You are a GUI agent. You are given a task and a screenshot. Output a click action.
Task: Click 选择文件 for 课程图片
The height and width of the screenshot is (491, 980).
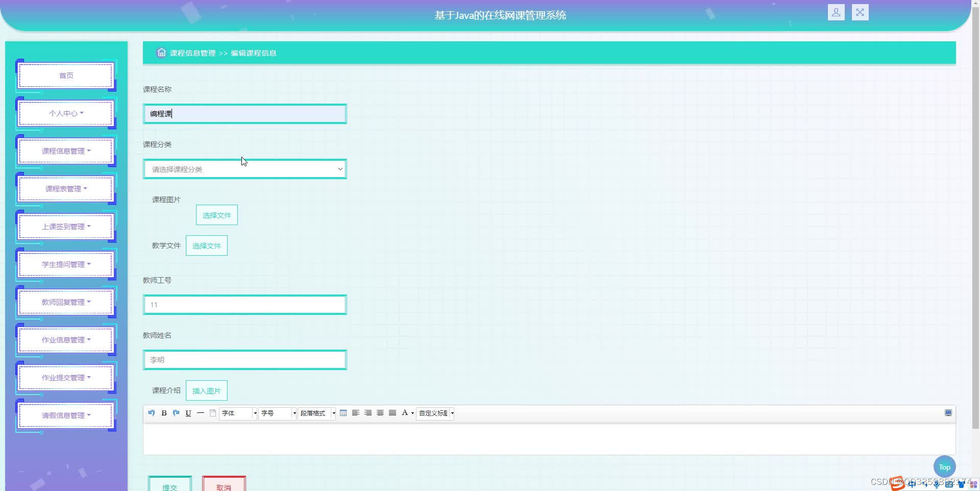(x=217, y=215)
